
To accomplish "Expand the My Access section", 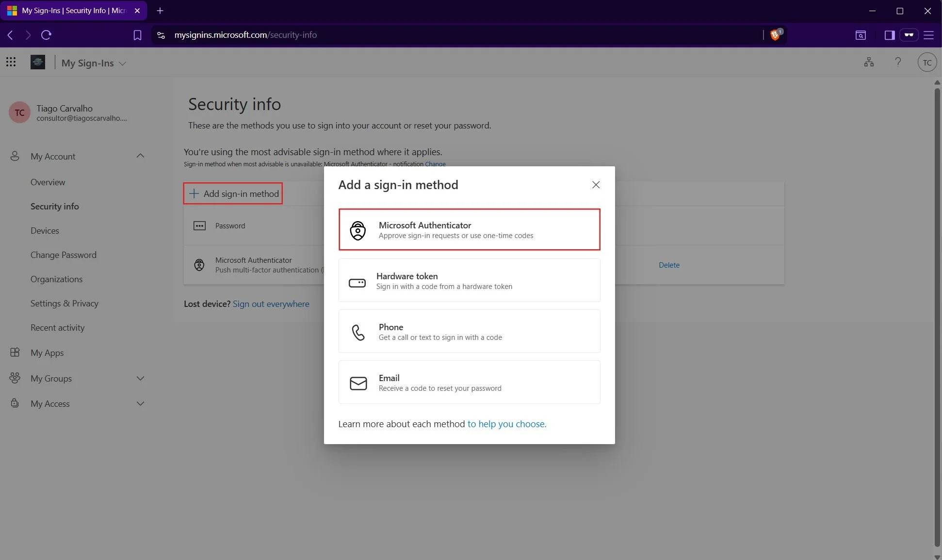I will [x=140, y=403].
